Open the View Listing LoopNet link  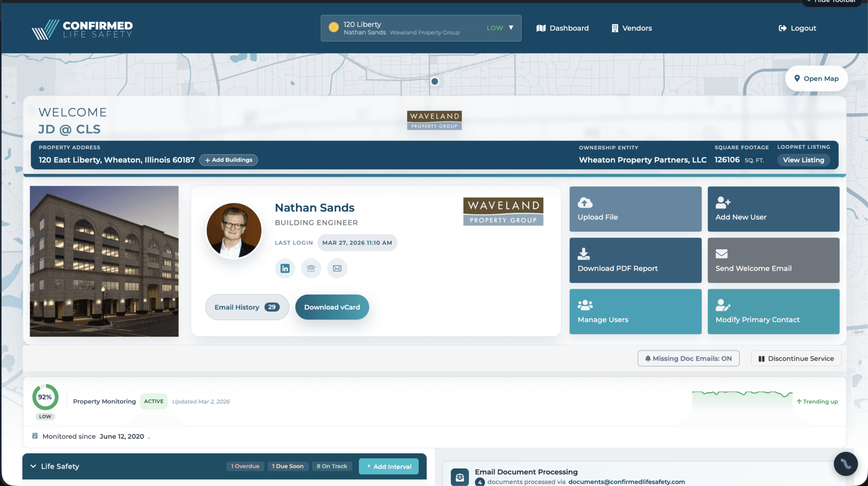tap(803, 160)
